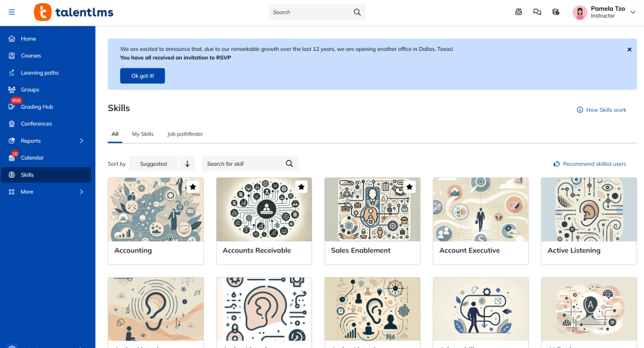The height and width of the screenshot is (348, 644).
Task: Toggle star on Sales Enablement card
Action: (x=409, y=187)
